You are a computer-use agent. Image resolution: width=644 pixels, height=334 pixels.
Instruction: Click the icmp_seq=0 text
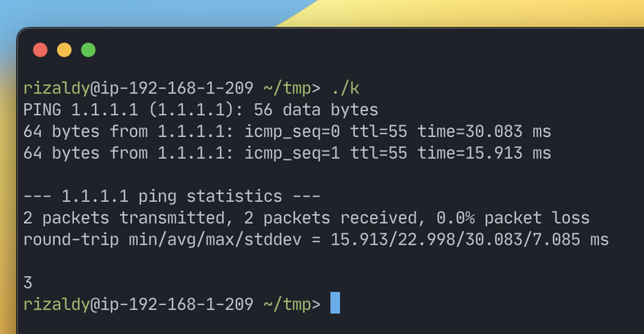coord(292,132)
